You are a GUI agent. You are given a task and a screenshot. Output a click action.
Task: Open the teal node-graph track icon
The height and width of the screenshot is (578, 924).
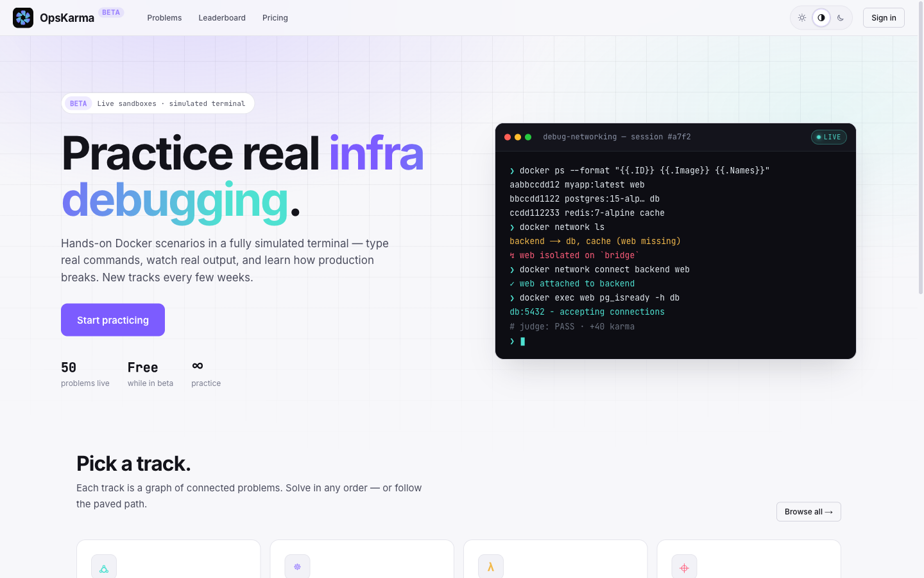tap(104, 567)
